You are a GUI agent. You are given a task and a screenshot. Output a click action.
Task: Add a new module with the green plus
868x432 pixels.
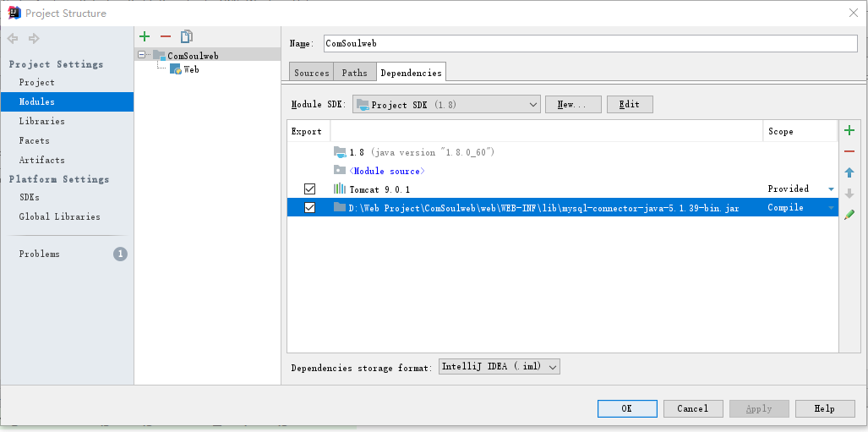coord(145,36)
